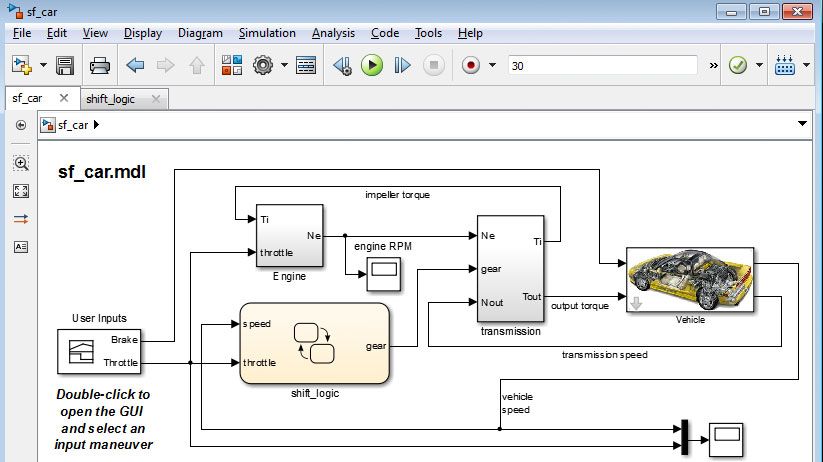Screen dimensions: 823x462
Task: Click the Step Forward icon
Action: (402, 66)
